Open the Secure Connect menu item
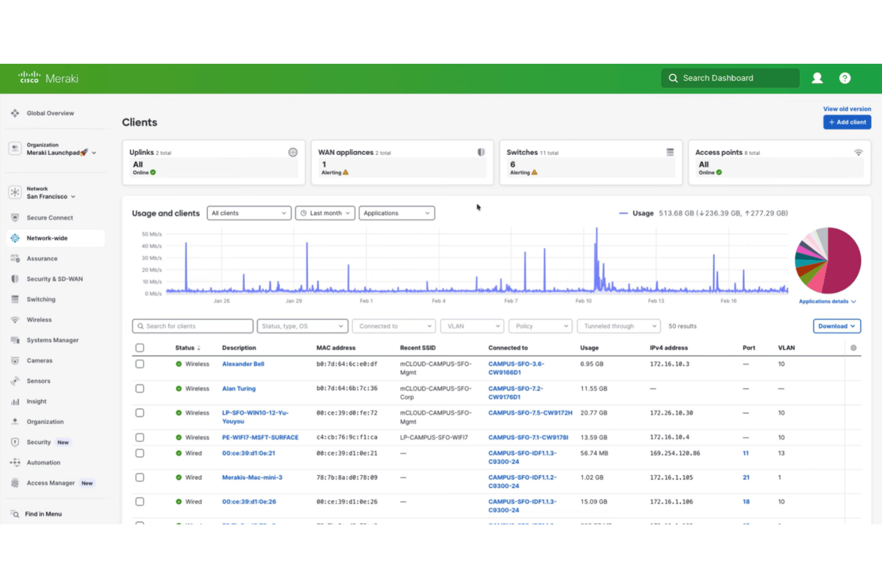 pos(49,217)
